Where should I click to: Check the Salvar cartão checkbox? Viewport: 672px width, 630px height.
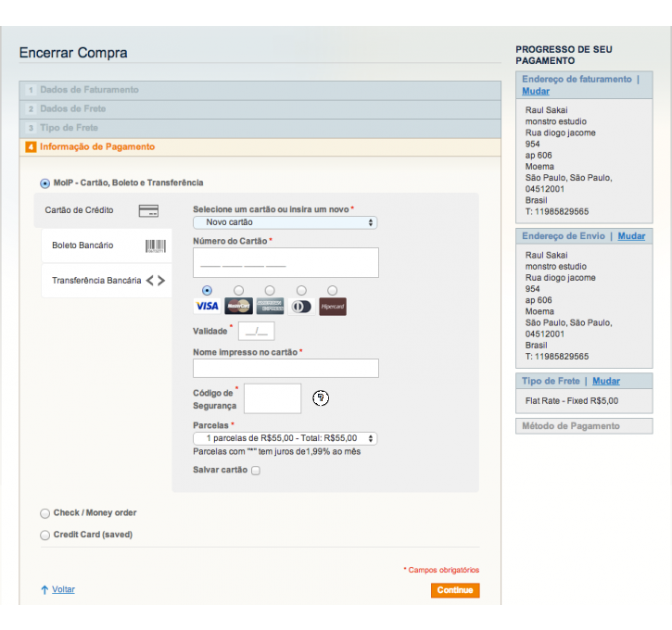point(256,471)
